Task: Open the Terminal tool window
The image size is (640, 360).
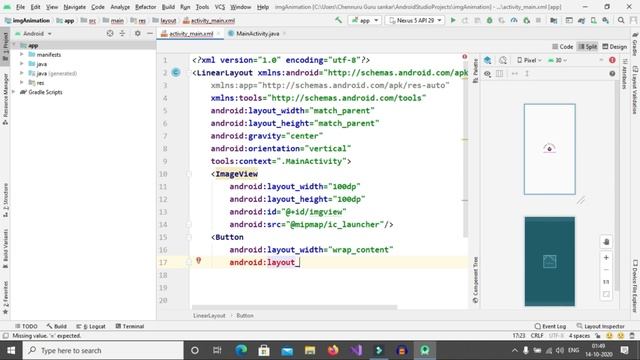Action: coord(130,326)
